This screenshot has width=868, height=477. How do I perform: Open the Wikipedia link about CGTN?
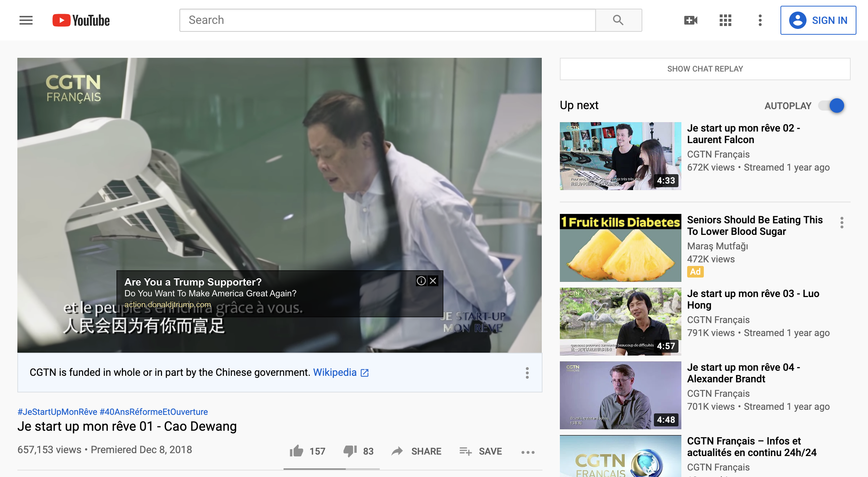click(x=341, y=373)
